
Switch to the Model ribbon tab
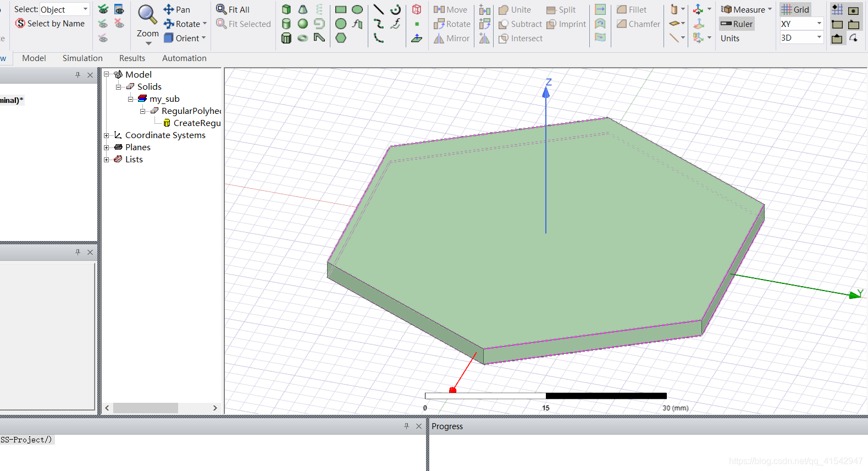coord(34,58)
